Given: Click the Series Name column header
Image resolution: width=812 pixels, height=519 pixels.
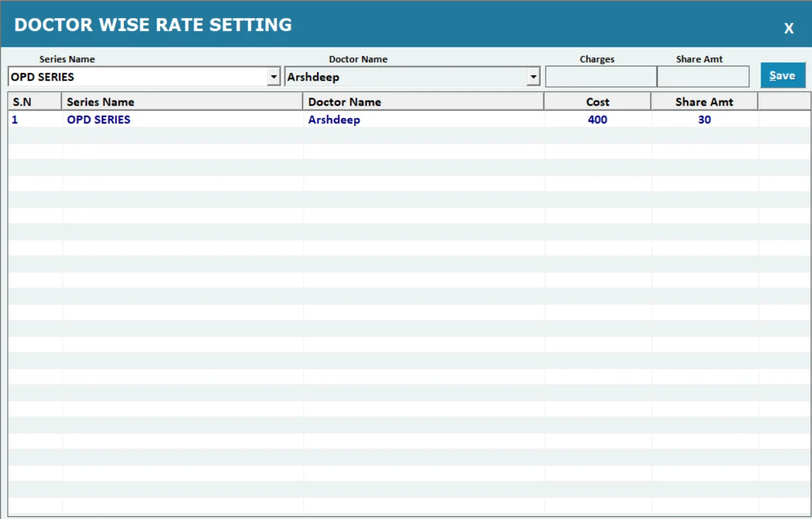Looking at the screenshot, I should click(x=182, y=102).
